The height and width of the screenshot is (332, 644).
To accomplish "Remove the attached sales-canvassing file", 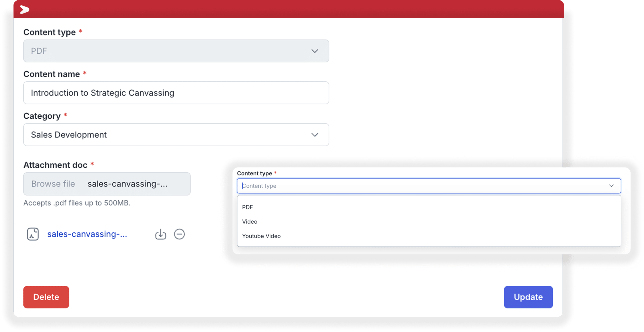I will point(179,234).
